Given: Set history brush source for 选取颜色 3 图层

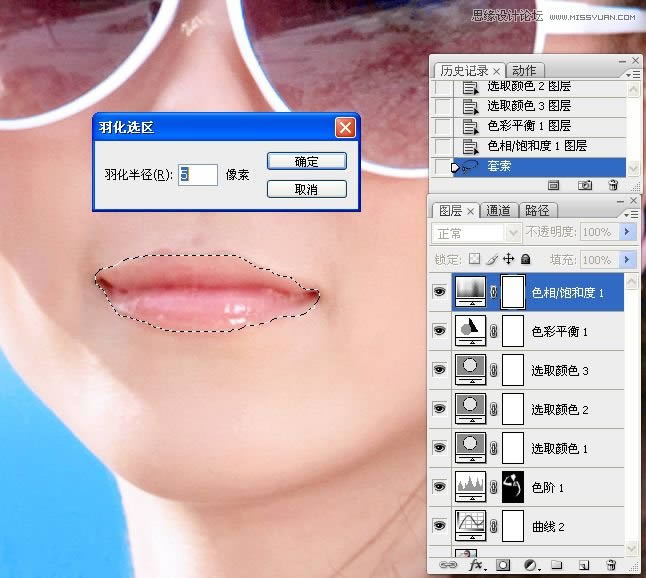Looking at the screenshot, I should coord(443,107).
